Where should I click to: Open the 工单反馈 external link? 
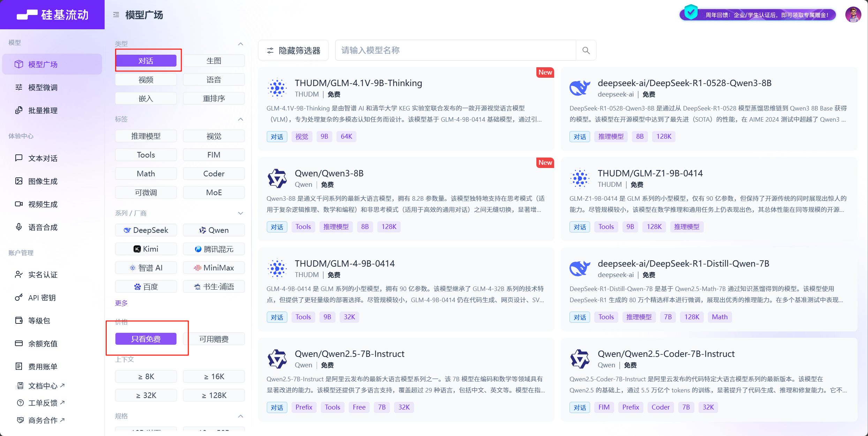click(41, 403)
